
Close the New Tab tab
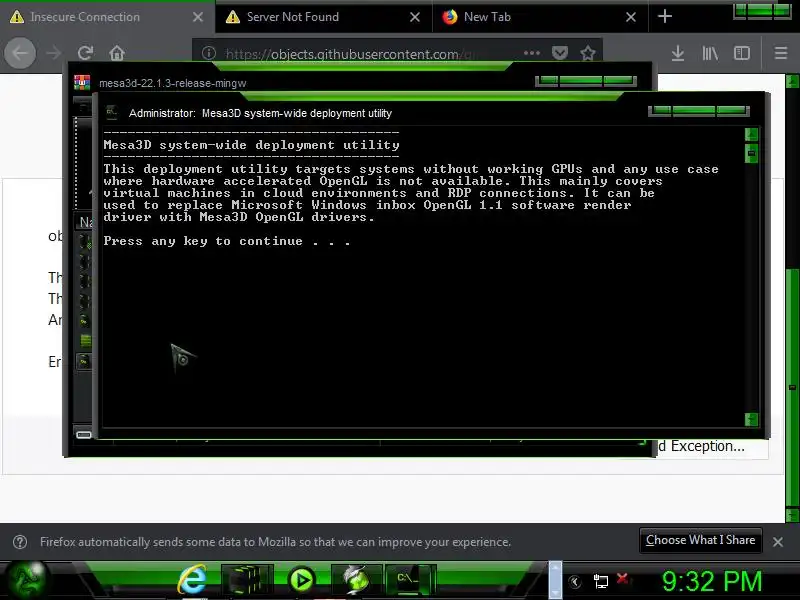click(631, 17)
